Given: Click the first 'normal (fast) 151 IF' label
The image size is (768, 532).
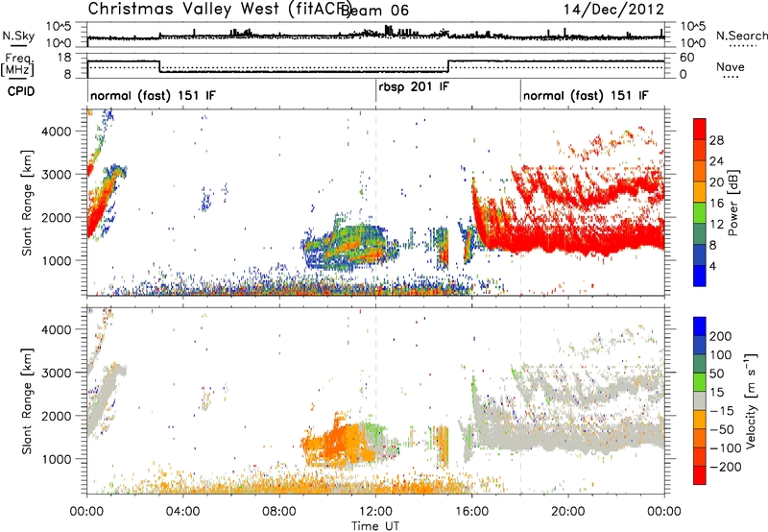Looking at the screenshot, I should (x=153, y=95).
